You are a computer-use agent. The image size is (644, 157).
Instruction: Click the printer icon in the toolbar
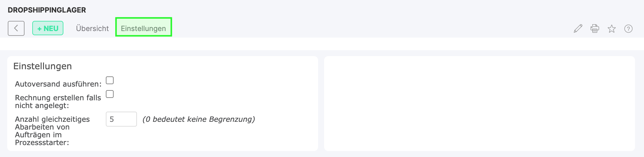(595, 29)
